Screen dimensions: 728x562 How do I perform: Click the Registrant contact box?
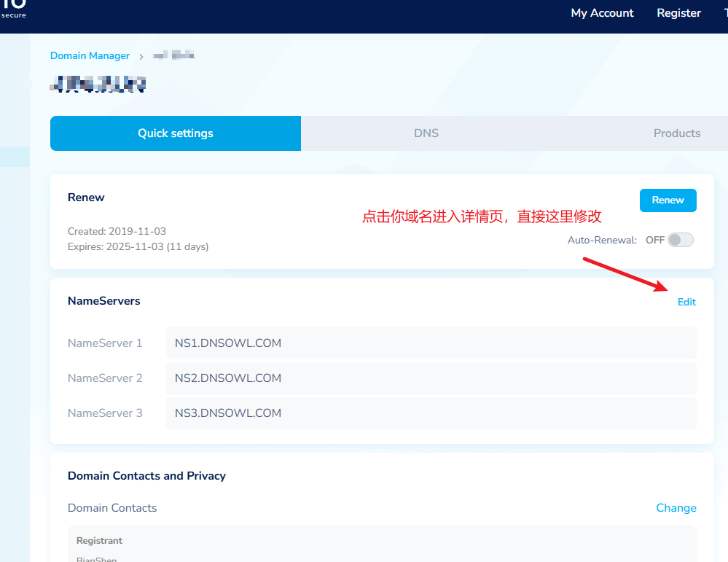[x=382, y=544]
